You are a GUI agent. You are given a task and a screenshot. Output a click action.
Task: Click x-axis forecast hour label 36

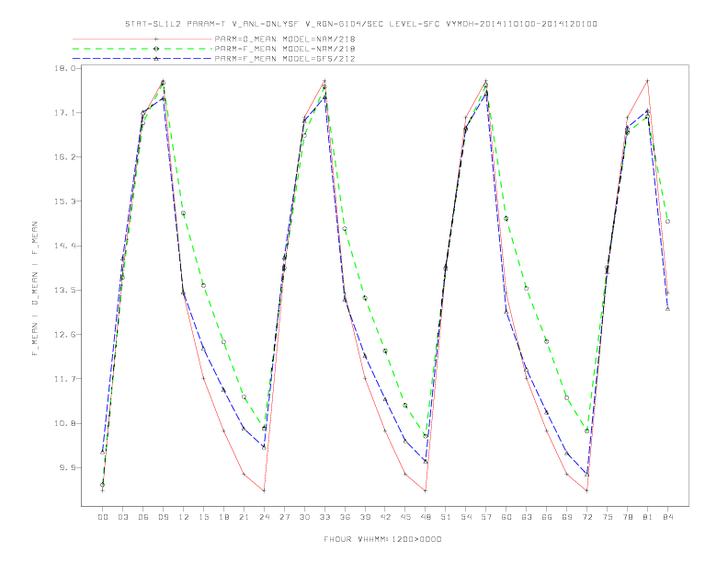(345, 517)
